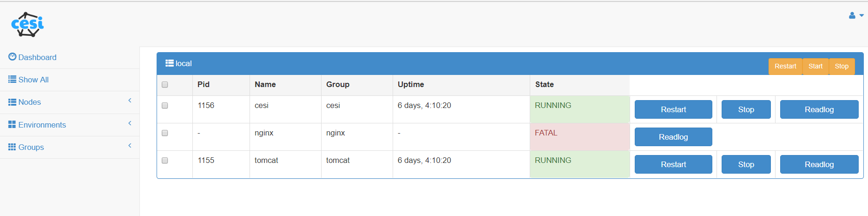Click the list icon beside local
Screen dimensions: 868x216
point(170,63)
